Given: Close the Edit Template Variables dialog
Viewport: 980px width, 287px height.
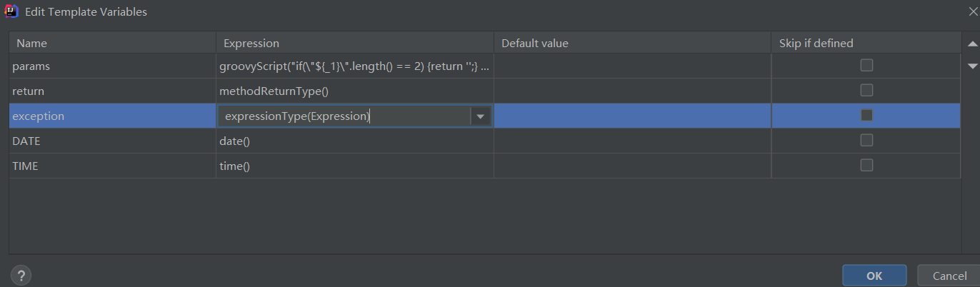Looking at the screenshot, I should click(x=973, y=11).
